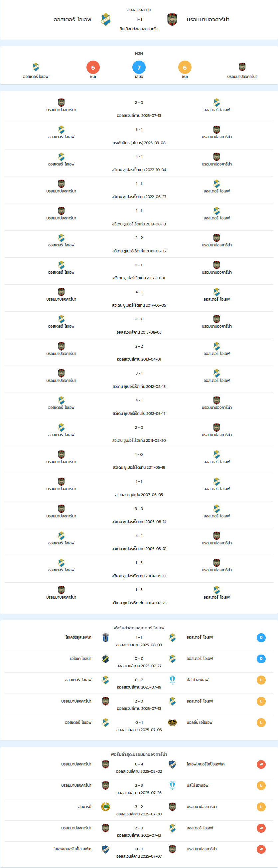Click the IFK Norrköping crest beside 6-4 score
This screenshot has width=278, height=868.
point(172,764)
